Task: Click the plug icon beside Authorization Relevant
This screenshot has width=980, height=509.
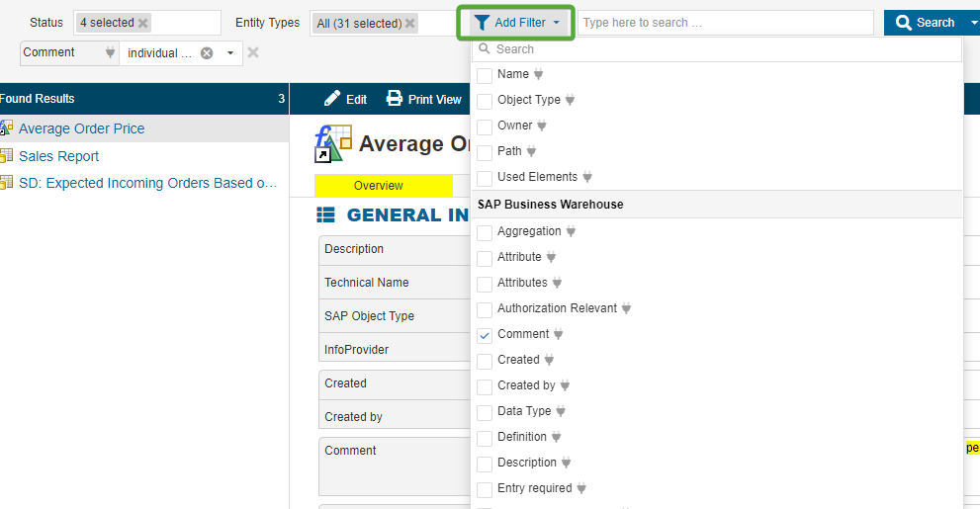Action: (x=626, y=309)
